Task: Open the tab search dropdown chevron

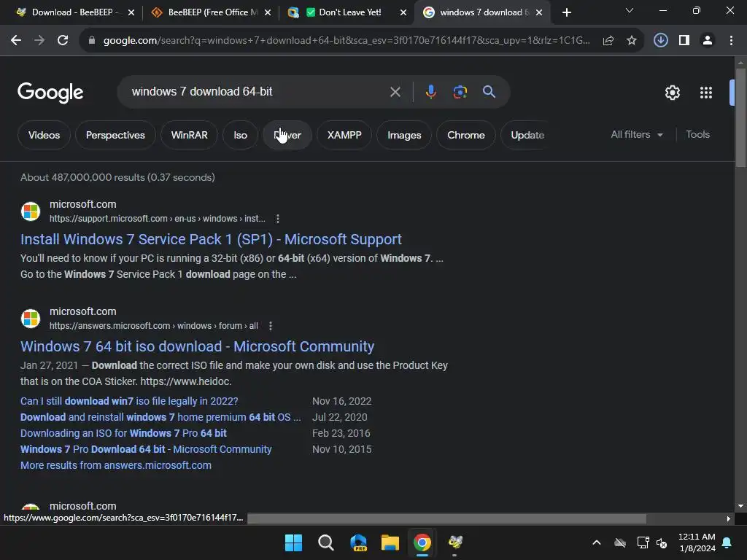Action: tap(630, 10)
